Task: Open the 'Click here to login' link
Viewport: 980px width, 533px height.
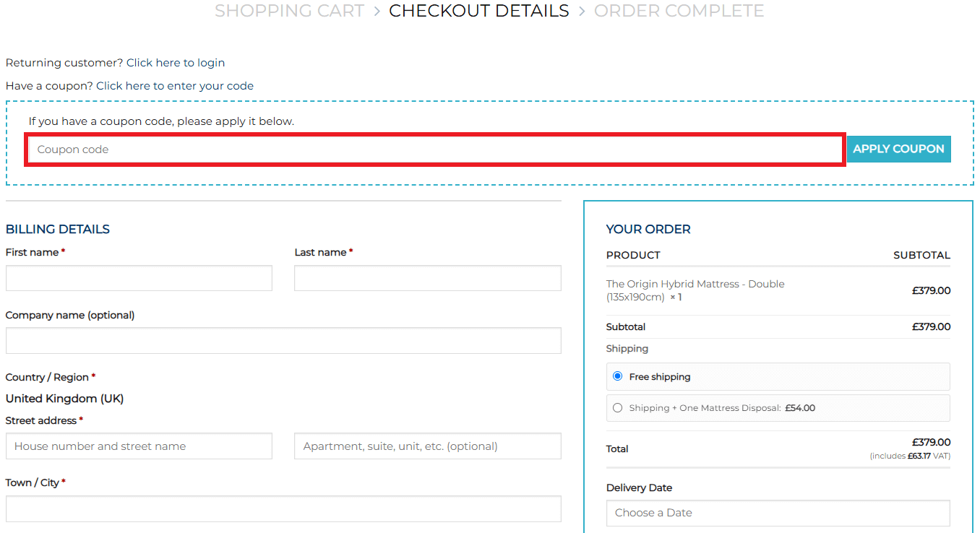Action: [x=176, y=63]
